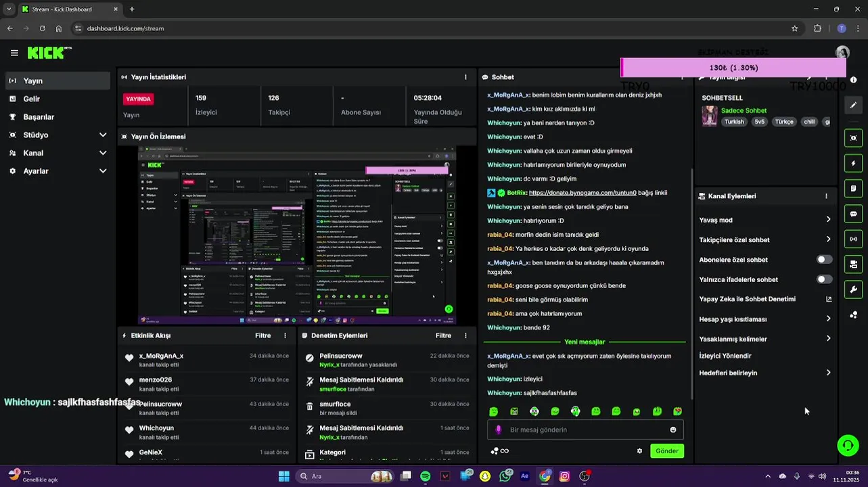The width and height of the screenshot is (868, 487).
Task: Click Pelinsucroww in Denetim Eylemleri list
Action: click(341, 356)
